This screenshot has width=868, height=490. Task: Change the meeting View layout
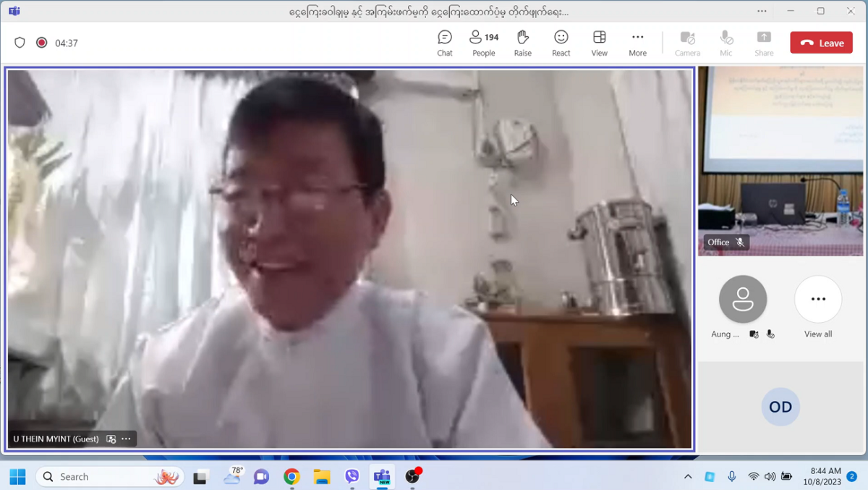tap(599, 43)
